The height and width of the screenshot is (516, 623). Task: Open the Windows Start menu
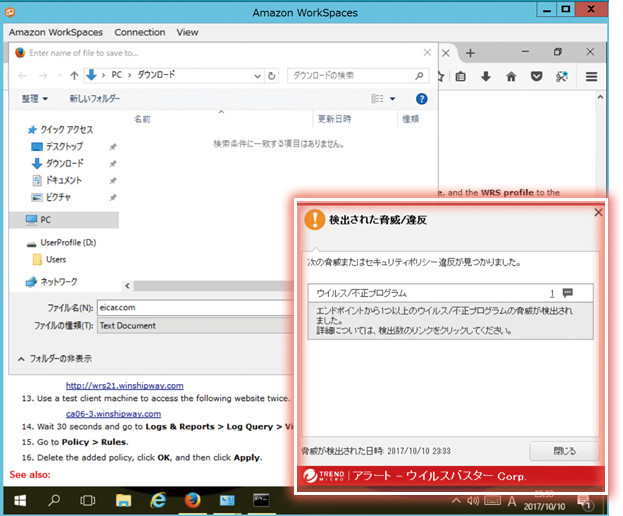[x=20, y=501]
